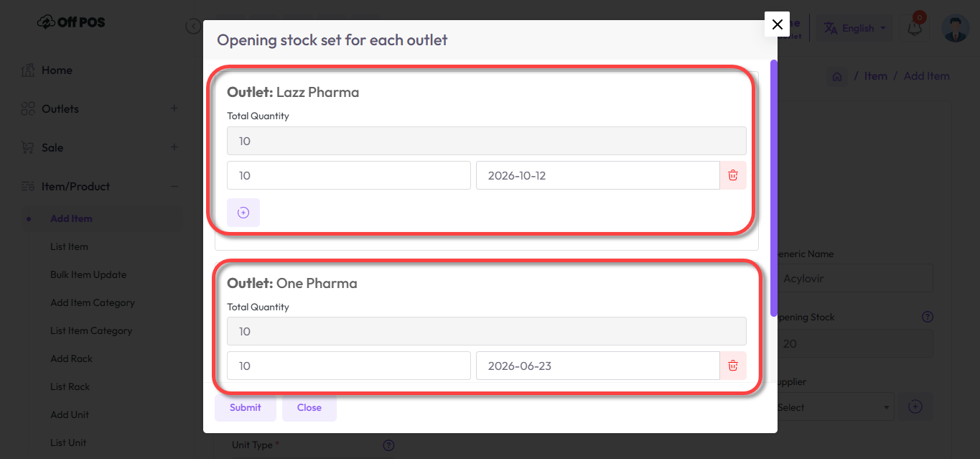Open the user profile avatar

point(955,28)
